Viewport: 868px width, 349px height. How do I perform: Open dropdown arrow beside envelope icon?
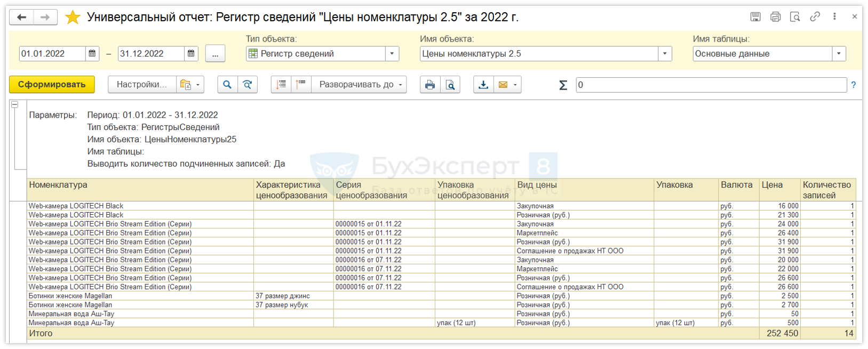click(515, 85)
